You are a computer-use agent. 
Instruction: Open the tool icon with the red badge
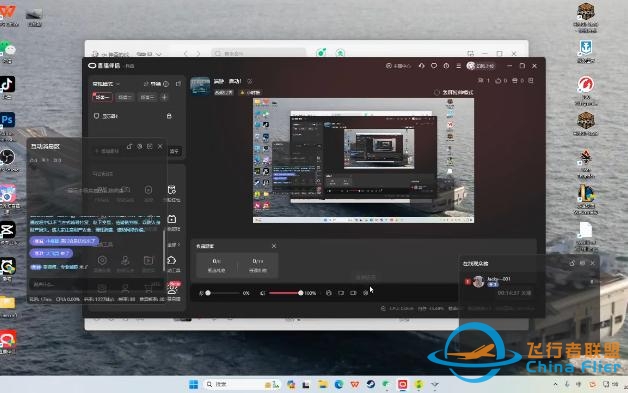pos(173,290)
